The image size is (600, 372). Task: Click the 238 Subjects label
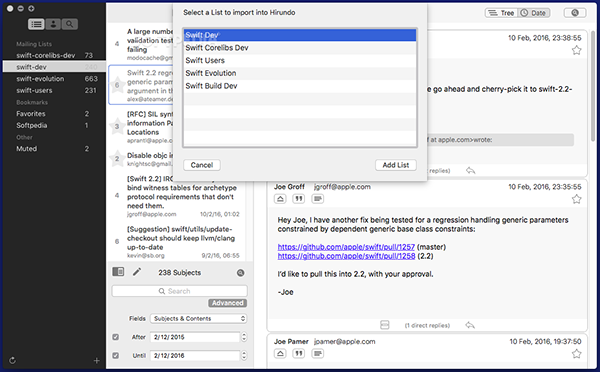[x=179, y=272]
